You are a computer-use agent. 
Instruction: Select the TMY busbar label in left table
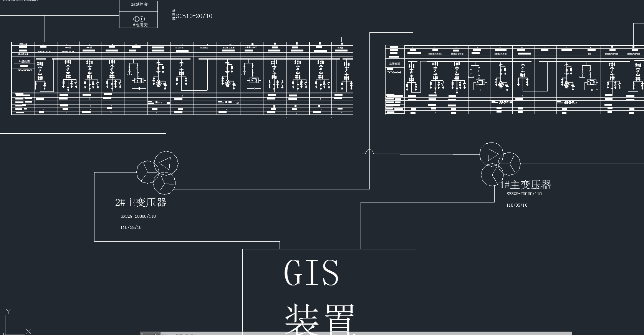click(25, 70)
